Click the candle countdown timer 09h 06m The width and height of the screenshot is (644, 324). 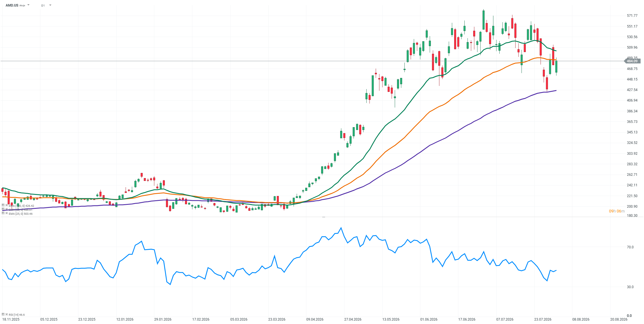coord(617,211)
